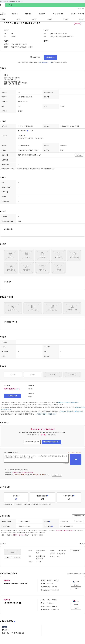85x644 pixels.
Task: Switch to the 우대사항 section tab
Action: (34, 19)
